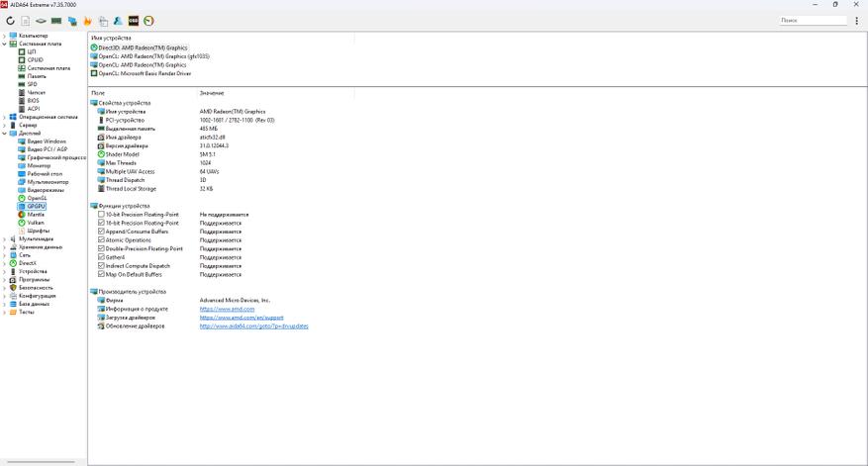The height and width of the screenshot is (466, 868).
Task: Click horizontal scrollbar under the tree
Action: [x=41, y=462]
